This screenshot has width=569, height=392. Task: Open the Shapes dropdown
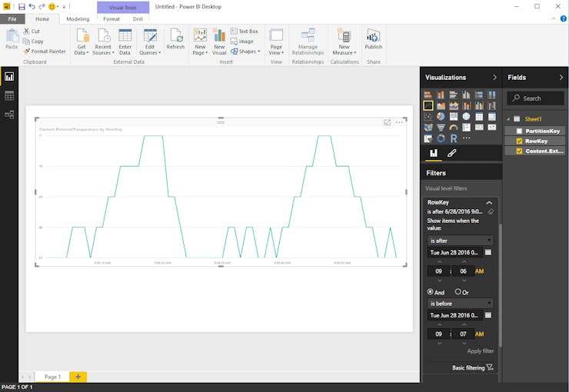[x=245, y=51]
